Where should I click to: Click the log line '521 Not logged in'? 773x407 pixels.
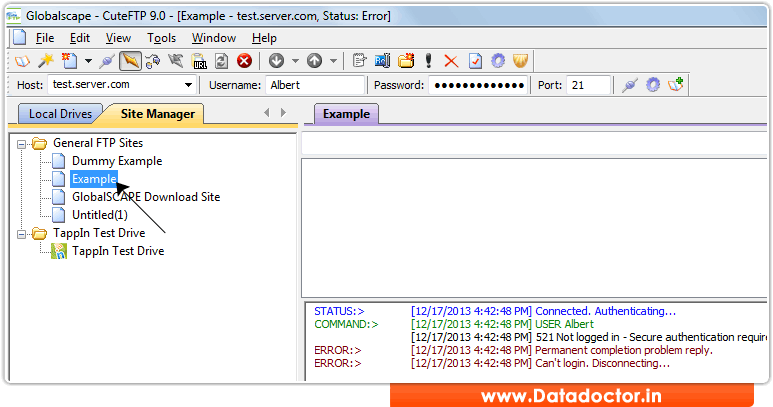click(577, 338)
